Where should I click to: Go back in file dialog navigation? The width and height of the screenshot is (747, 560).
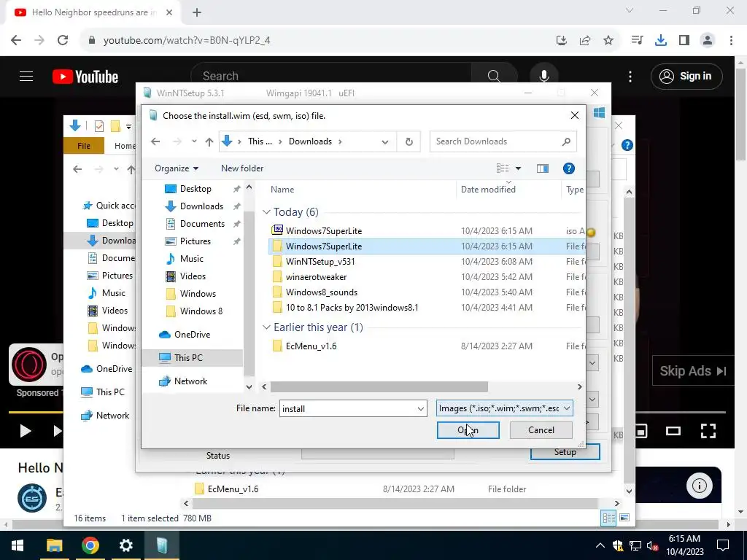coord(155,141)
